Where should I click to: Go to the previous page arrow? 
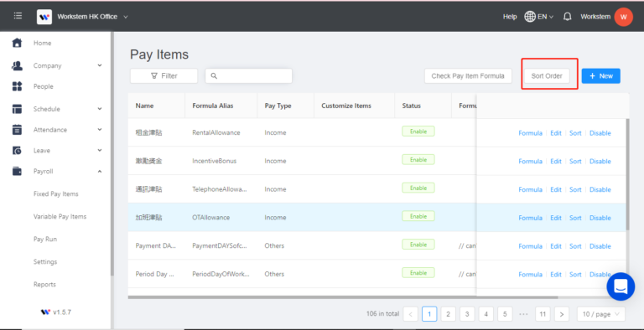410,314
